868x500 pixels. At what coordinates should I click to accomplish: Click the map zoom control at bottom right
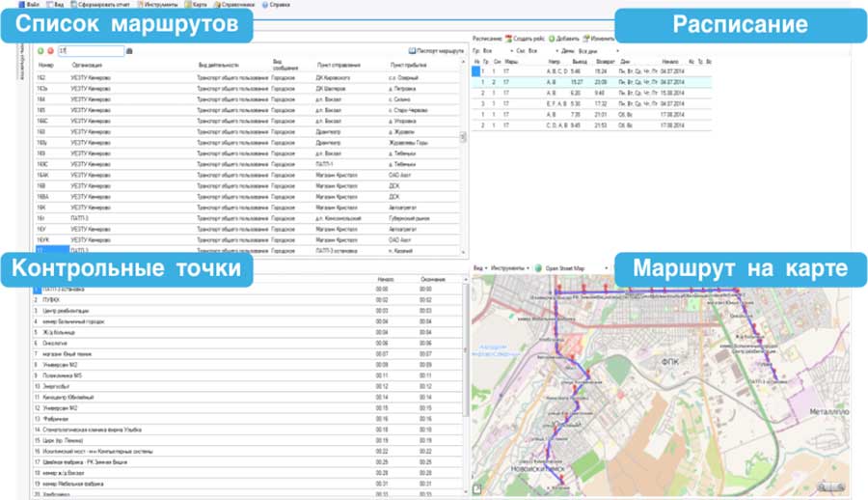[x=829, y=486]
